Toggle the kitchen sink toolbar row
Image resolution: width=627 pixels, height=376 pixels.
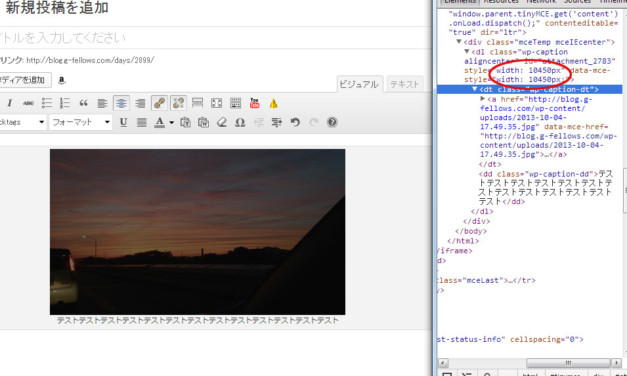pyautogui.click(x=236, y=104)
